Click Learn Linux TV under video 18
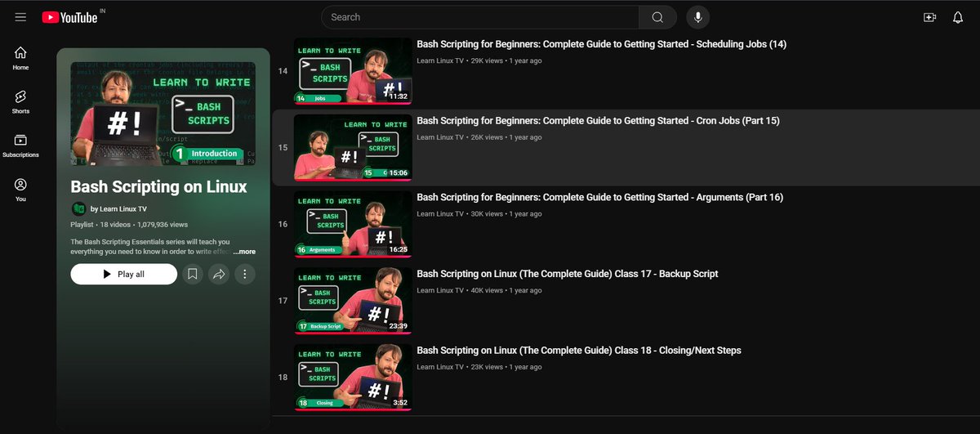 440,367
